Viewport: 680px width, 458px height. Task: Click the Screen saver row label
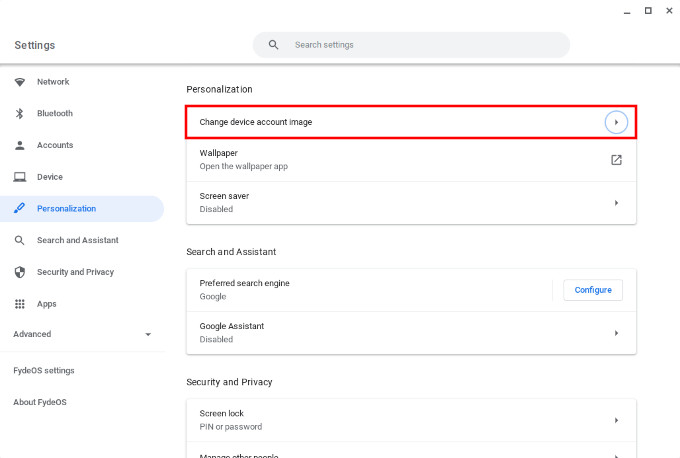point(224,196)
